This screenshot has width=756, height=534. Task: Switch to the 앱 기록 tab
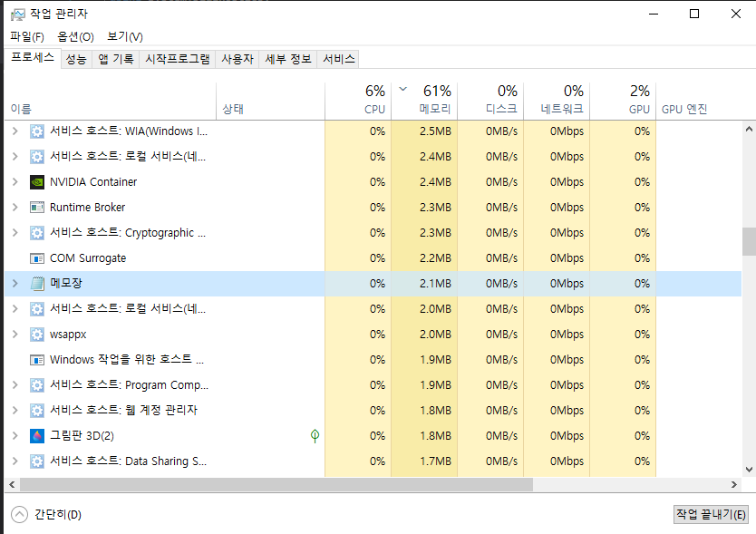116,59
